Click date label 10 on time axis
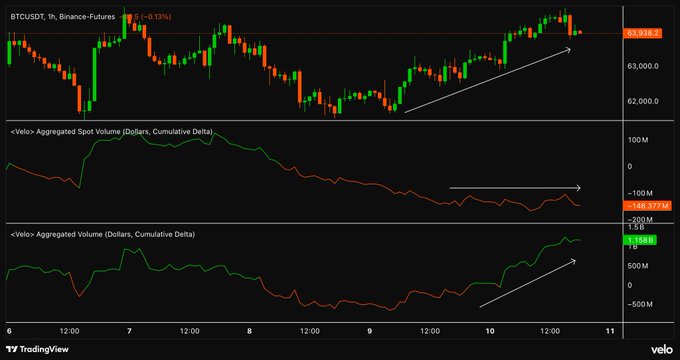 pyautogui.click(x=490, y=331)
